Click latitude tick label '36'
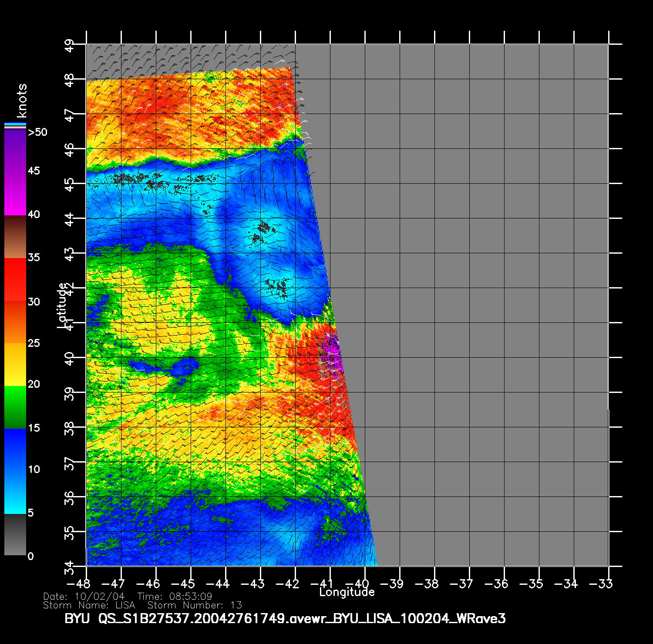Screen dimensions: 653x644 (x=69, y=498)
